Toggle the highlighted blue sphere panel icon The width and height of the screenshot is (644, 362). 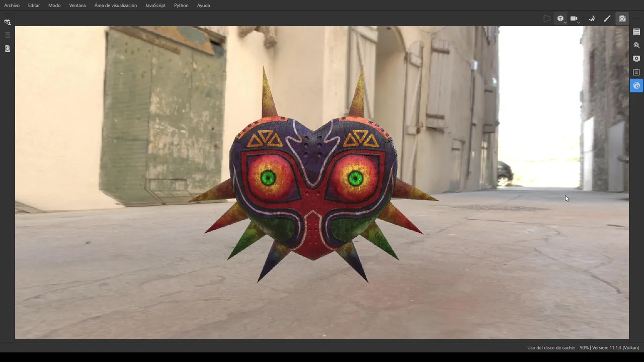click(636, 85)
